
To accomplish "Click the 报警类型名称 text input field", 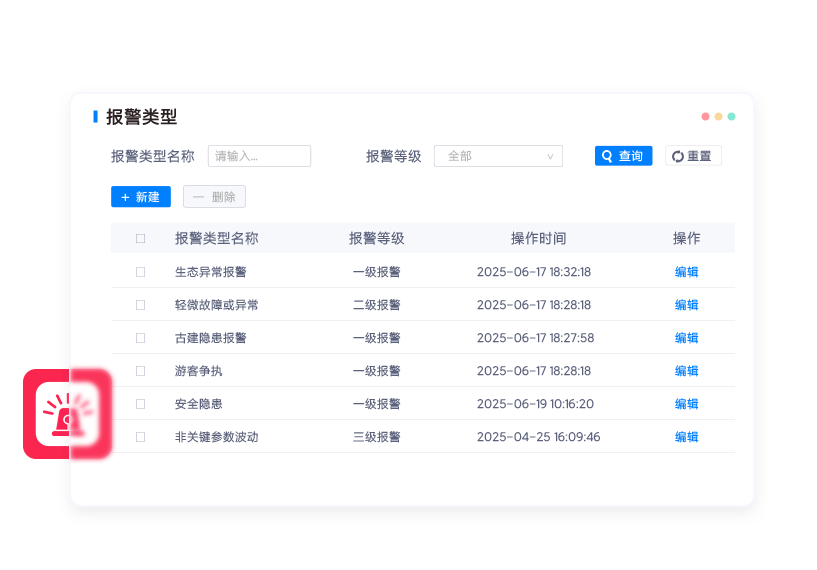I will pos(259,156).
